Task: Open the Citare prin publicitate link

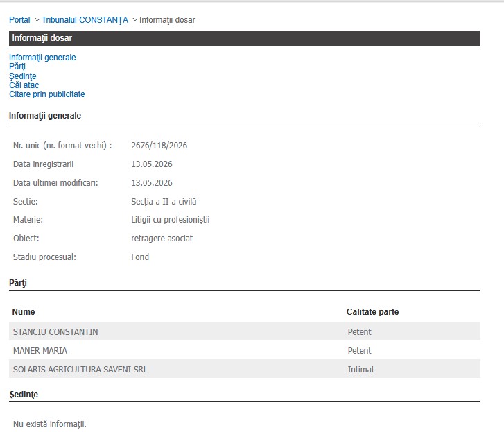Action: point(47,94)
